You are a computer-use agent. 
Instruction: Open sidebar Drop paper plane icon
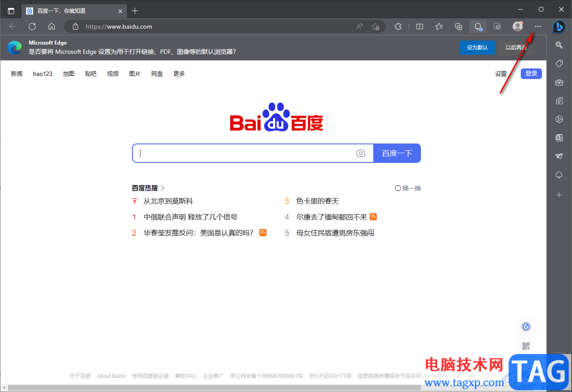point(559,156)
